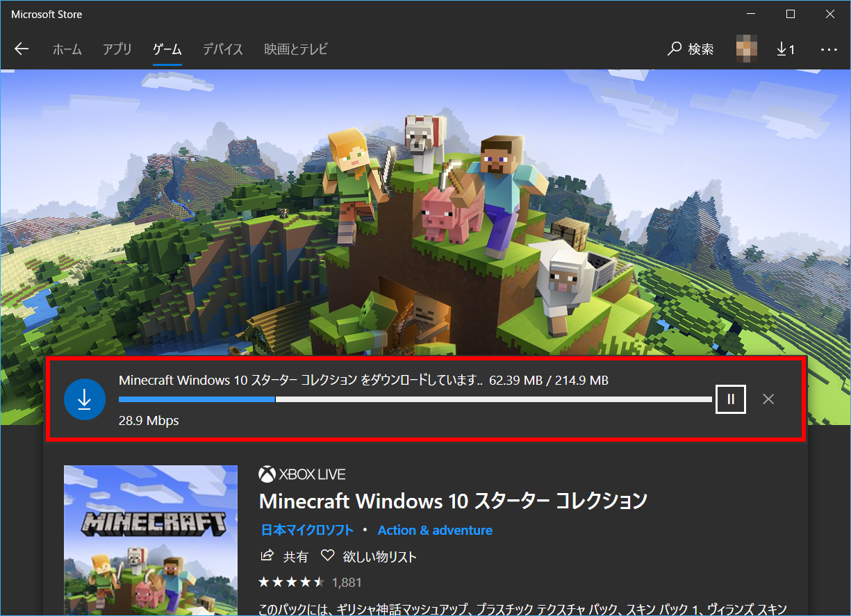
Task: Click the 28.9 Mbps speed text
Action: (149, 421)
